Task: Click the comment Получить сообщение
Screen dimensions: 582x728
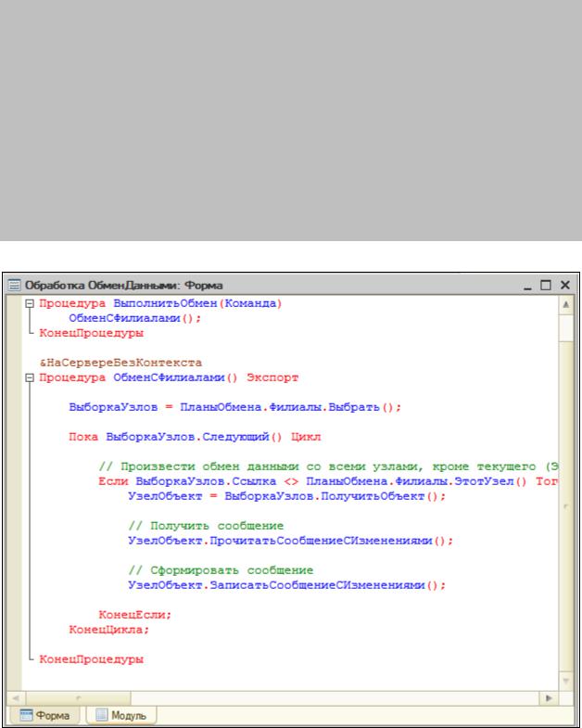Action: (206, 526)
